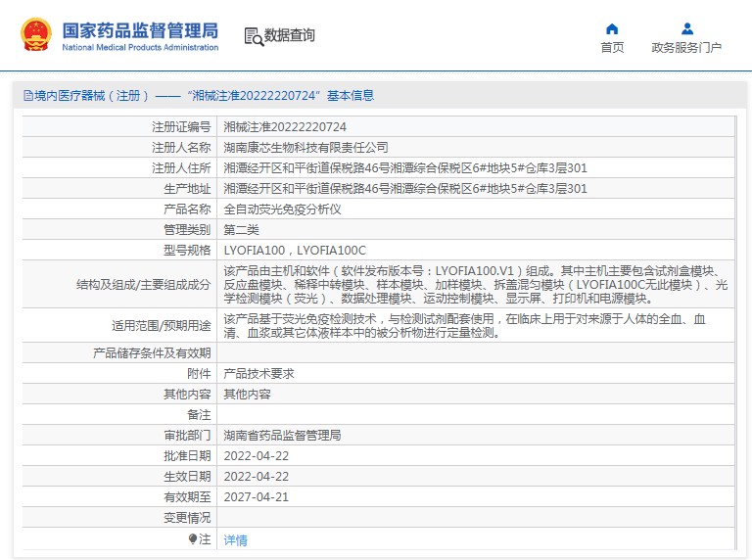Click the small document icon before 境内医疗器械
The height and width of the screenshot is (560, 752).
[x=28, y=96]
